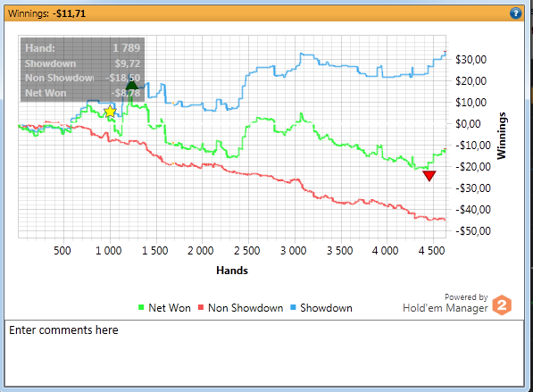Click the 1 000 x-axis label

coord(108,251)
